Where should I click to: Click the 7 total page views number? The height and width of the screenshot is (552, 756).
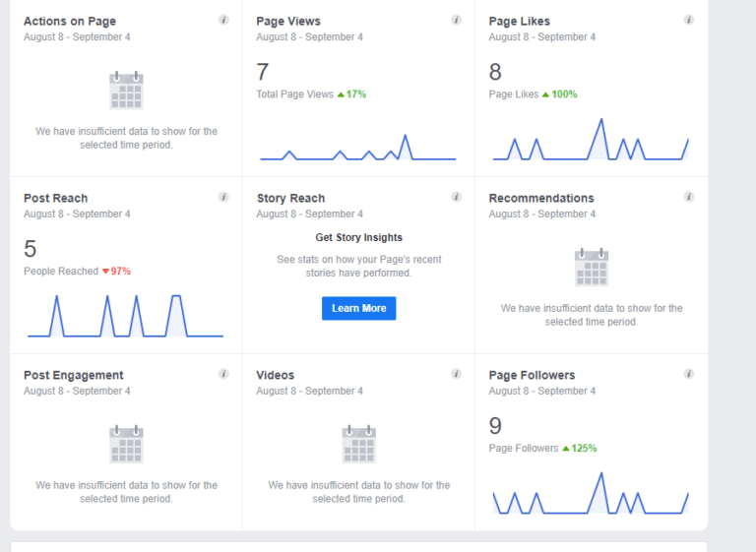[x=262, y=72]
